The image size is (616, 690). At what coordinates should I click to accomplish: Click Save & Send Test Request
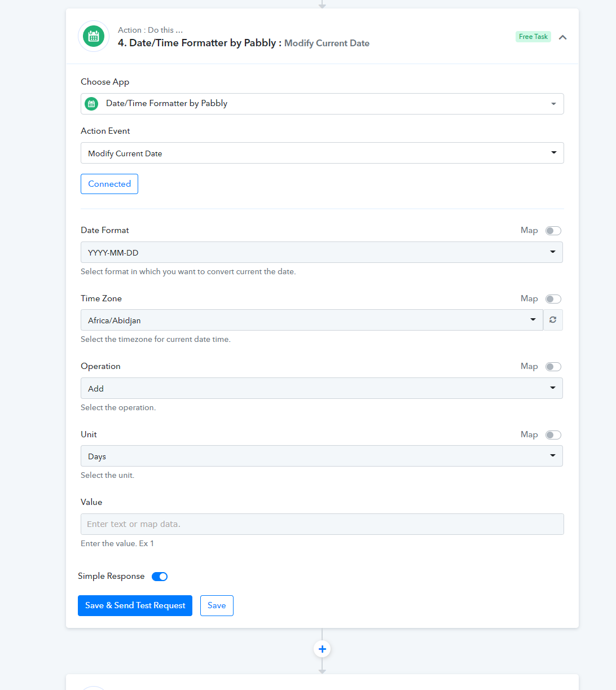tap(135, 605)
